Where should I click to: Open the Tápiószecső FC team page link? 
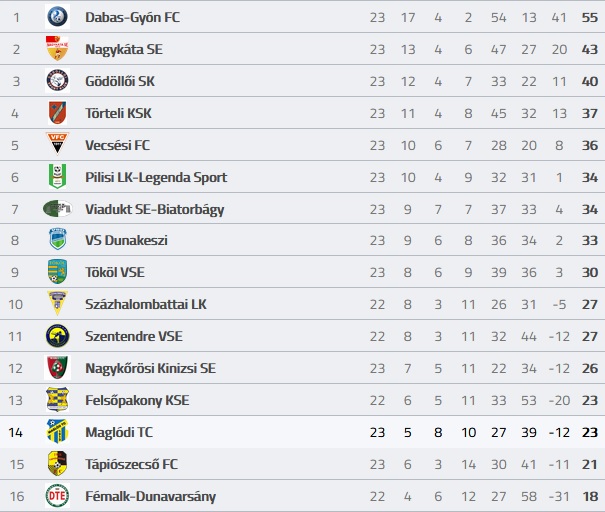coord(132,465)
